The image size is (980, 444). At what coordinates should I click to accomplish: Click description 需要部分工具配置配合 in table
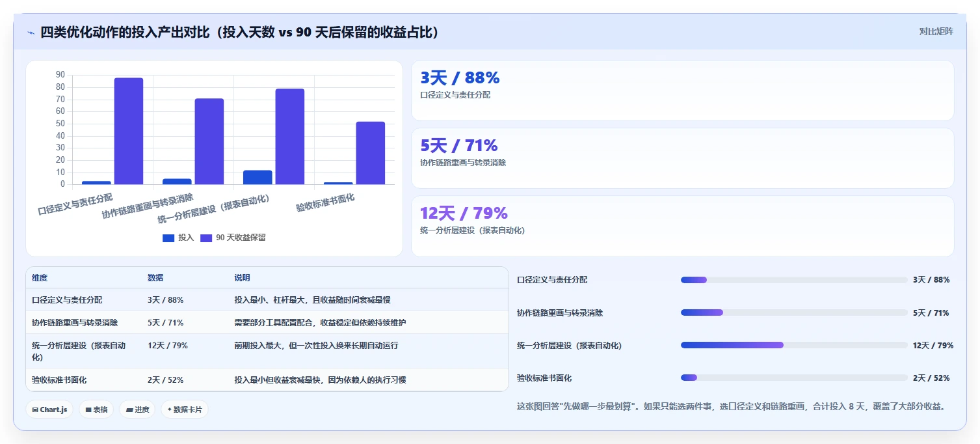coord(320,322)
